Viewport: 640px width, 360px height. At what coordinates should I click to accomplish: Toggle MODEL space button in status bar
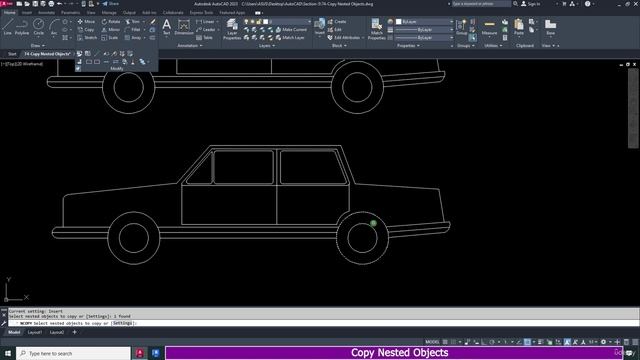click(432, 342)
